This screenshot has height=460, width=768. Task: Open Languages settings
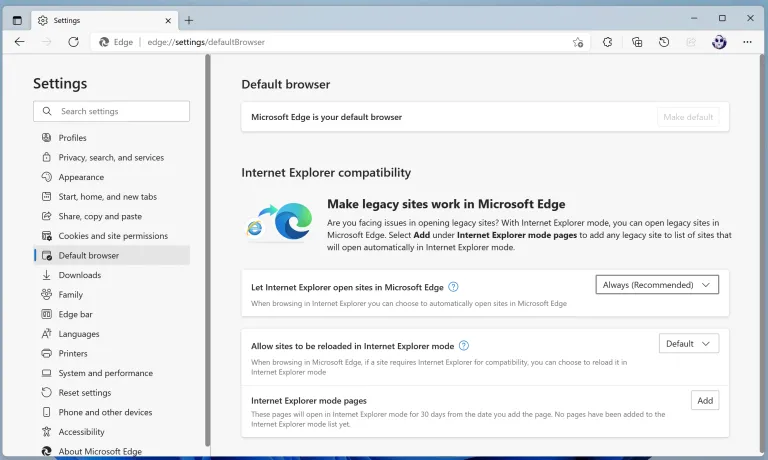(112, 334)
